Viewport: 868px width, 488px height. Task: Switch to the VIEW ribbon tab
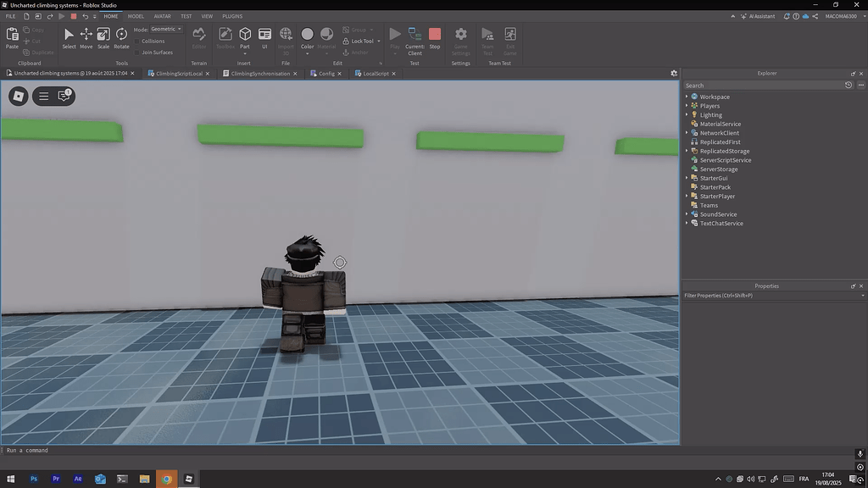(207, 16)
